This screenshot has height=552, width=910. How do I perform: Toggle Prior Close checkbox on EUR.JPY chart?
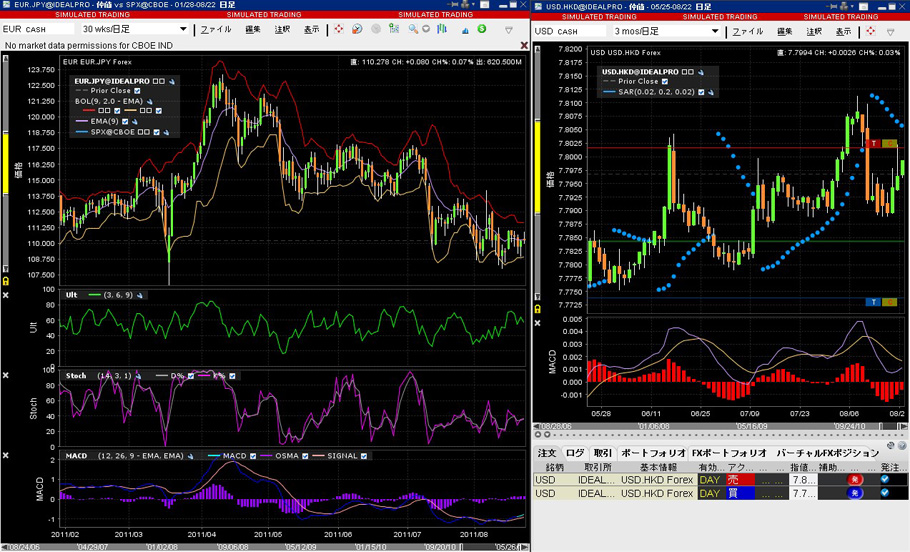click(138, 91)
